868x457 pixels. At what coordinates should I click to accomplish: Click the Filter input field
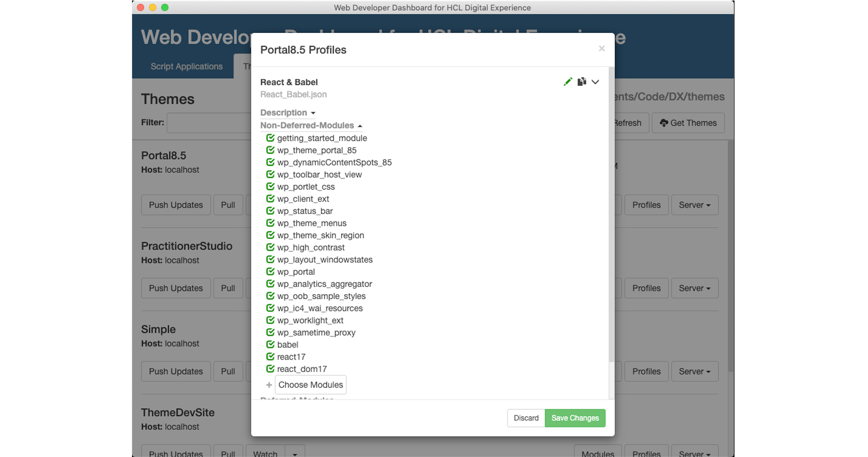209,123
